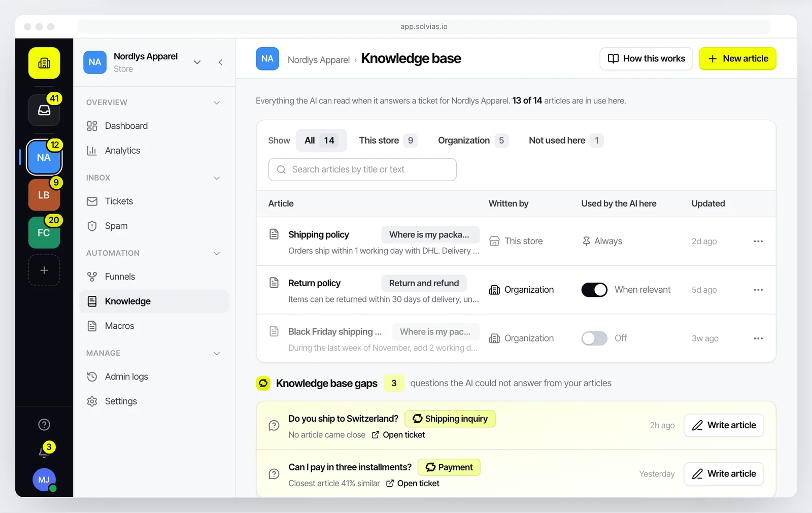The width and height of the screenshot is (812, 513).
Task: Collapse the sidebar with left chevron
Action: [x=220, y=62]
